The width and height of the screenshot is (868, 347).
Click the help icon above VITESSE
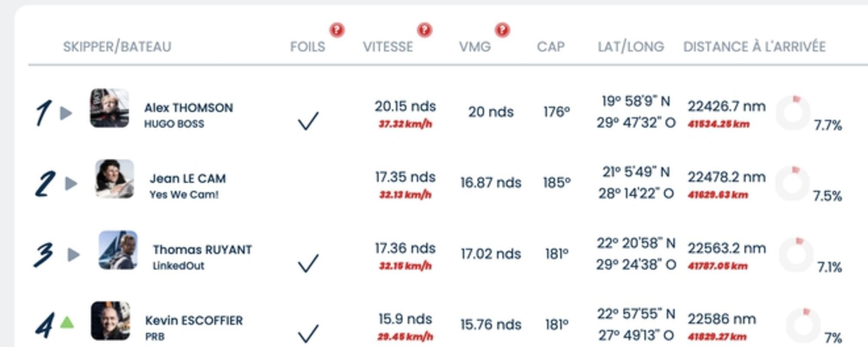point(424,30)
